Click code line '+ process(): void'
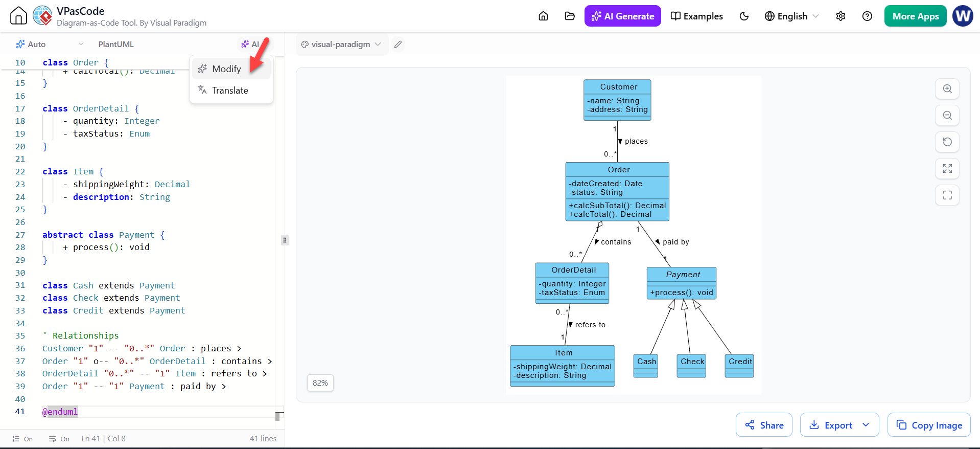 click(106, 247)
